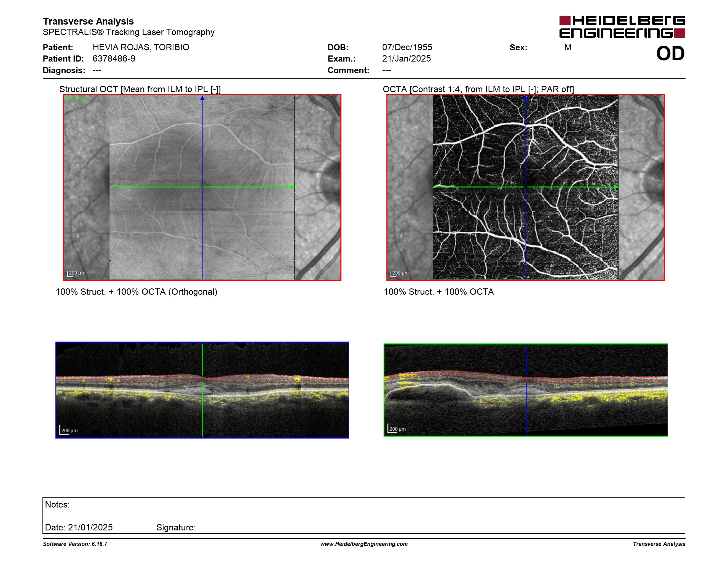Open www.HeidelbergEngineering.com link
The width and height of the screenshot is (728, 563).
point(364,544)
